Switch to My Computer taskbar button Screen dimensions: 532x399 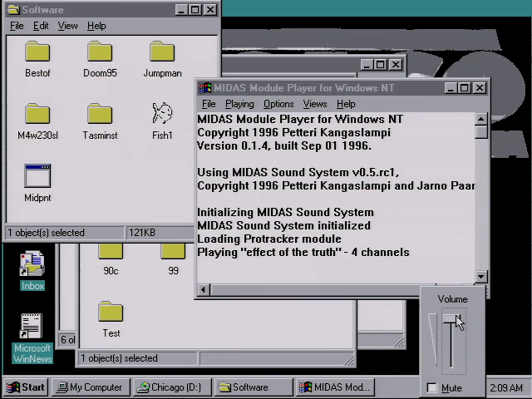click(x=91, y=387)
